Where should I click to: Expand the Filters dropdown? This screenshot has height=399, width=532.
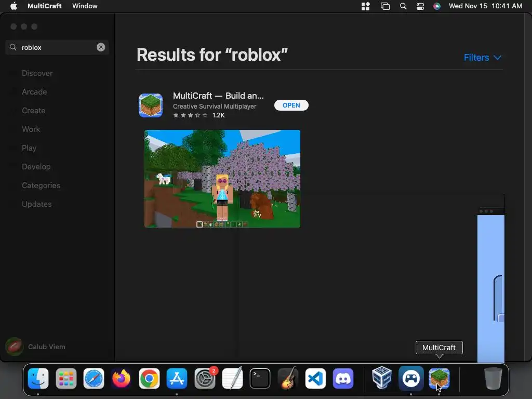(483, 58)
